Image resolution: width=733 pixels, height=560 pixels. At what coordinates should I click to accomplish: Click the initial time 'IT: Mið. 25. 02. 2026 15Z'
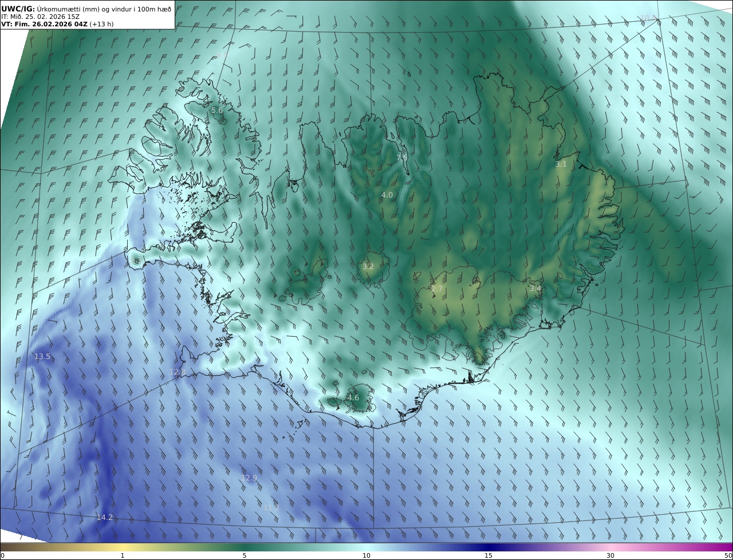(x=40, y=17)
